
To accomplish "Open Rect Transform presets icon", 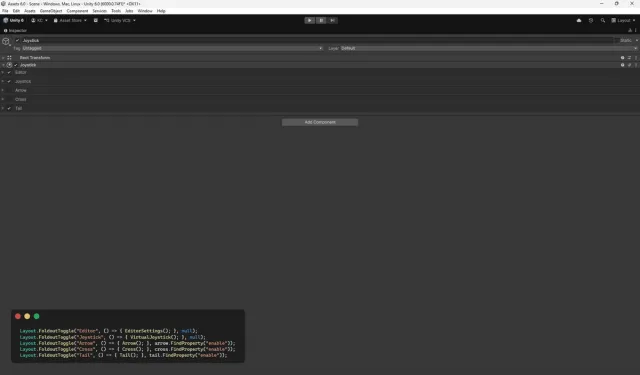I will [629, 58].
